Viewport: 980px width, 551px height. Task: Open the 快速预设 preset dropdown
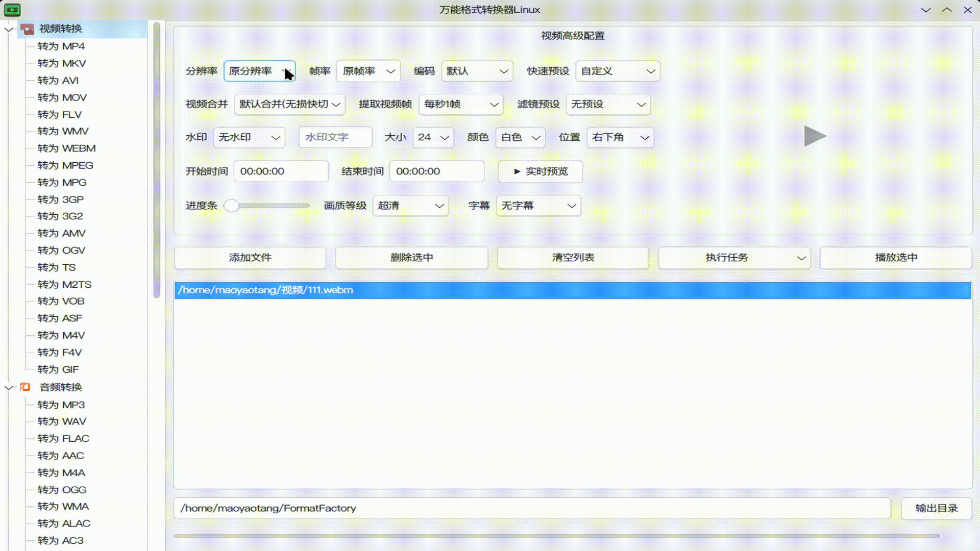(618, 71)
